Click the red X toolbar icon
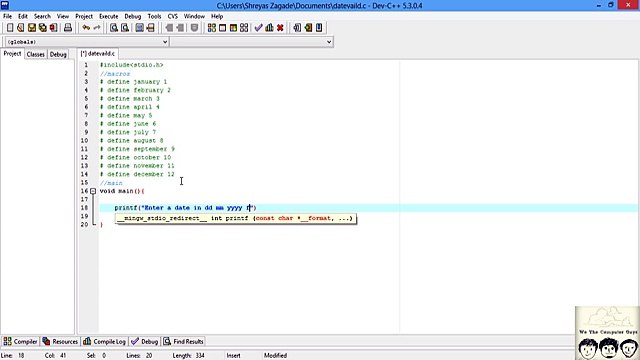Screen dimensions: 640x360 (280, 28)
